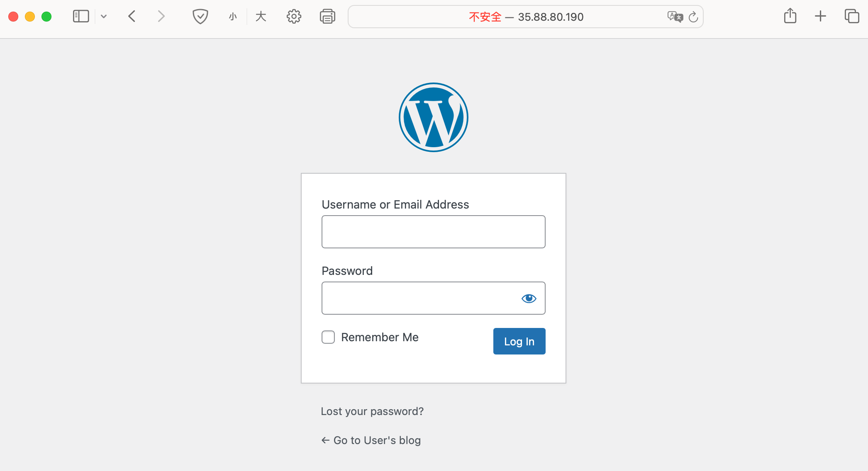Open the Lost your password? link

[x=372, y=411]
